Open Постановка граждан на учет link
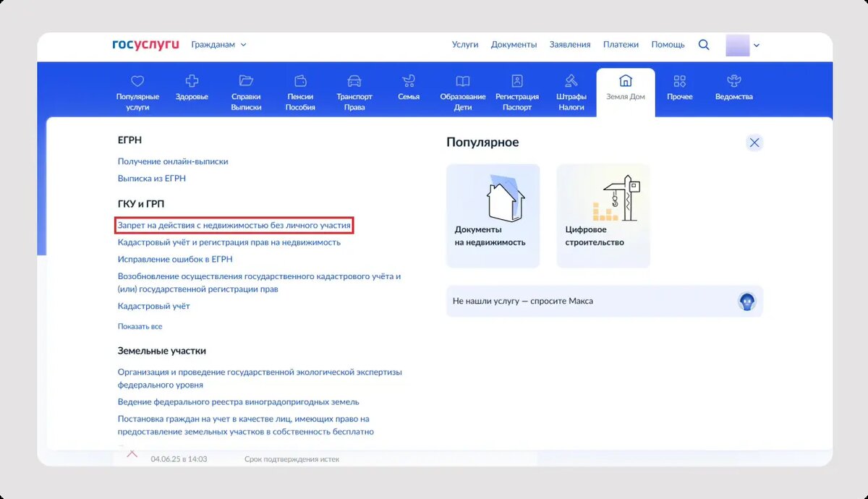 coord(246,425)
